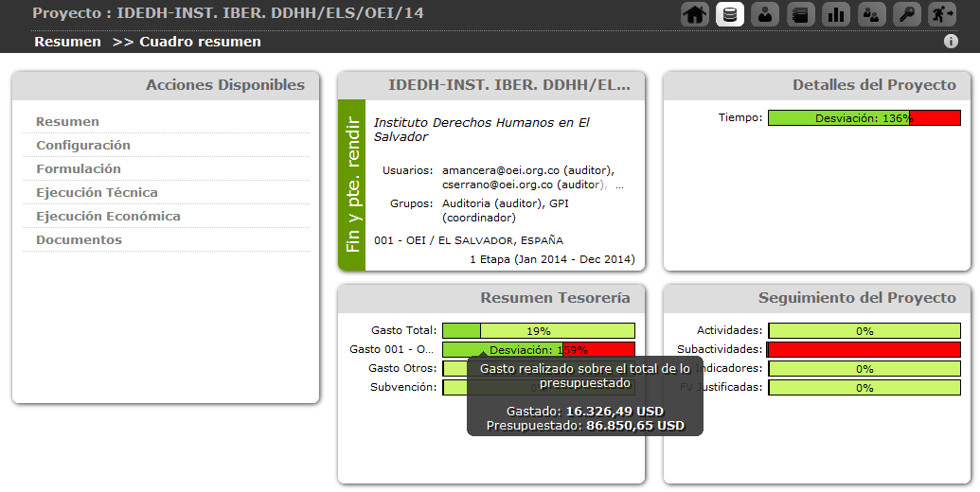Click the Gasto Total 19% progress bar
This screenshot has width=980, height=492.
click(x=539, y=331)
